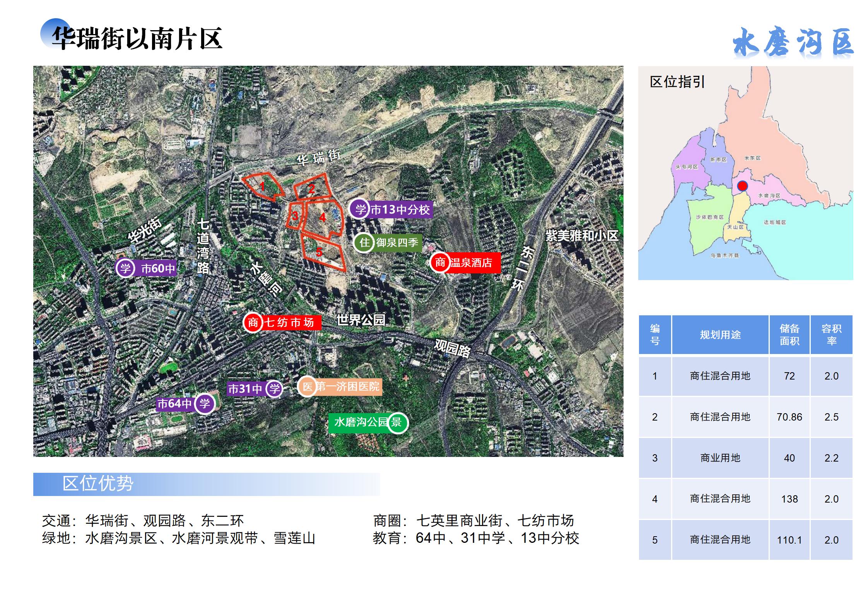Click the 储备面积 table header
The height and width of the screenshot is (614, 868).
789,335
